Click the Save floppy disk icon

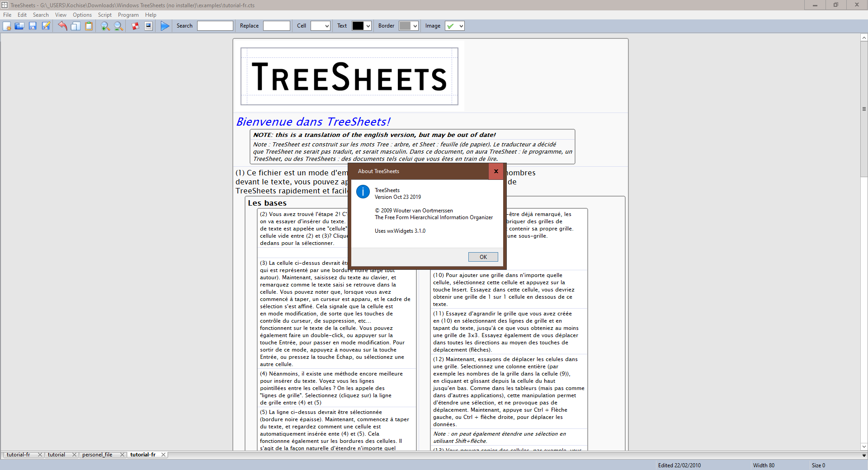(x=33, y=26)
